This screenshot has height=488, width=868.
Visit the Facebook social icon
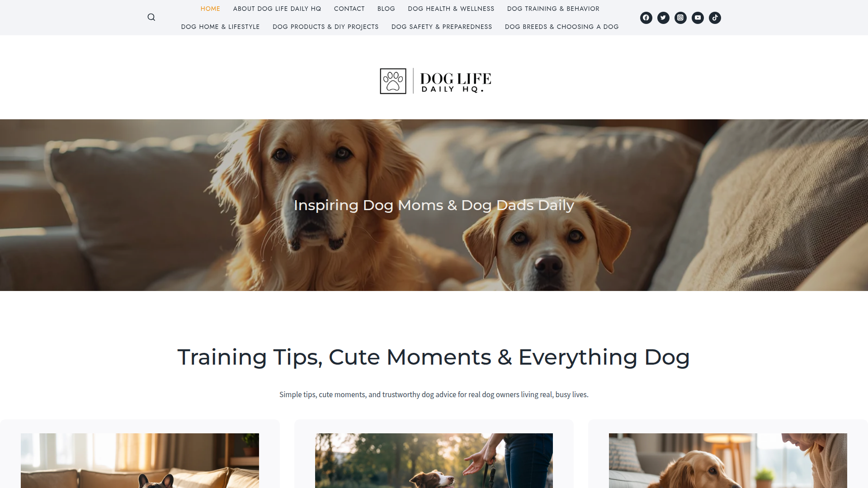[x=646, y=18]
